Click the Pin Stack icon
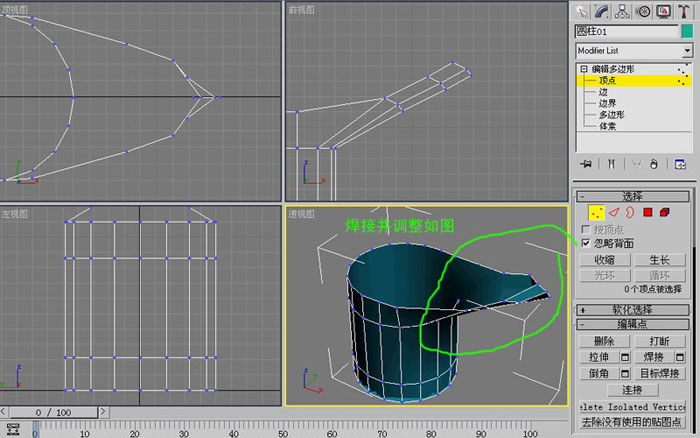Screen dimensions: 700x438 (586, 164)
